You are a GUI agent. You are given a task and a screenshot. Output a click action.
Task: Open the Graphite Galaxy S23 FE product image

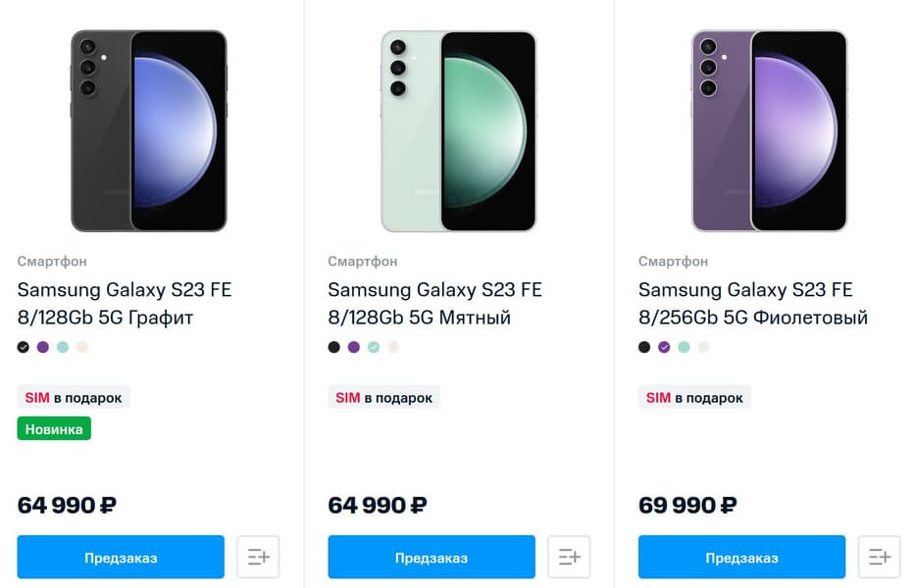coord(149,130)
